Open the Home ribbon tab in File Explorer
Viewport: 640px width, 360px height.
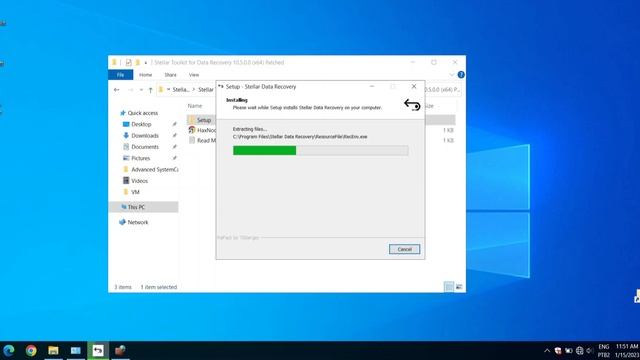145,75
